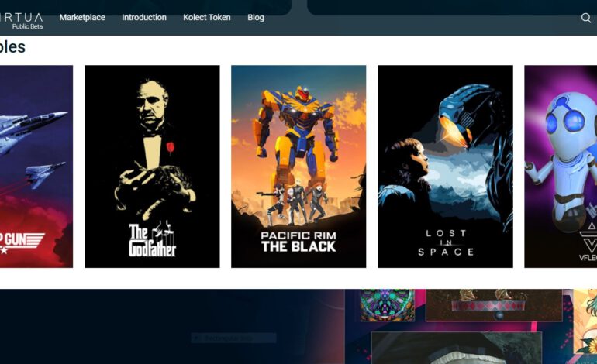Open the Marketplace menu item
597x364 pixels.
pyautogui.click(x=82, y=18)
